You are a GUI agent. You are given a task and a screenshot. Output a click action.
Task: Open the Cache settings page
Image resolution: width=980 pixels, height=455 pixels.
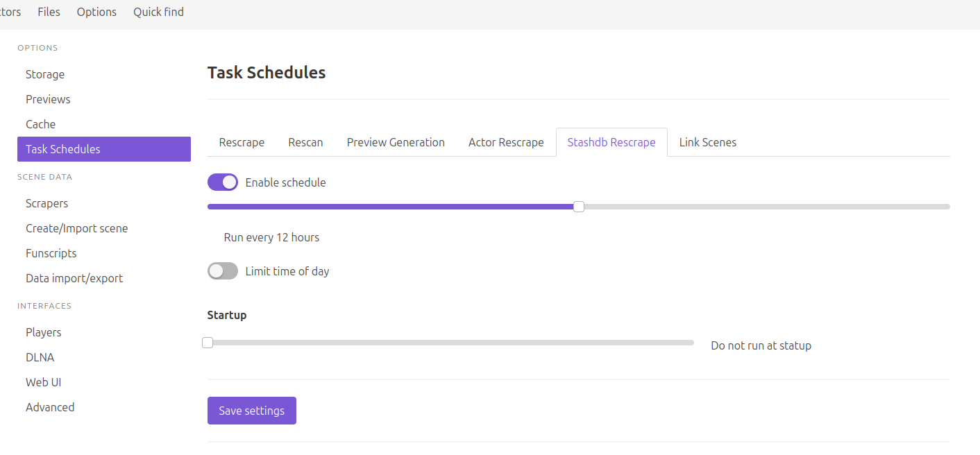[x=104, y=124]
